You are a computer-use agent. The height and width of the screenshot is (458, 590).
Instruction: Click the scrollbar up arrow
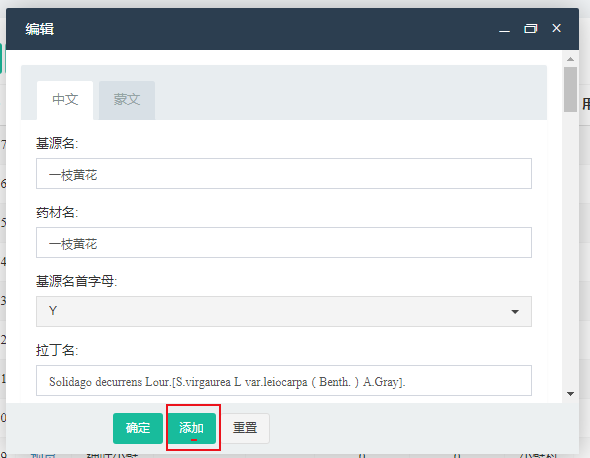(570, 59)
